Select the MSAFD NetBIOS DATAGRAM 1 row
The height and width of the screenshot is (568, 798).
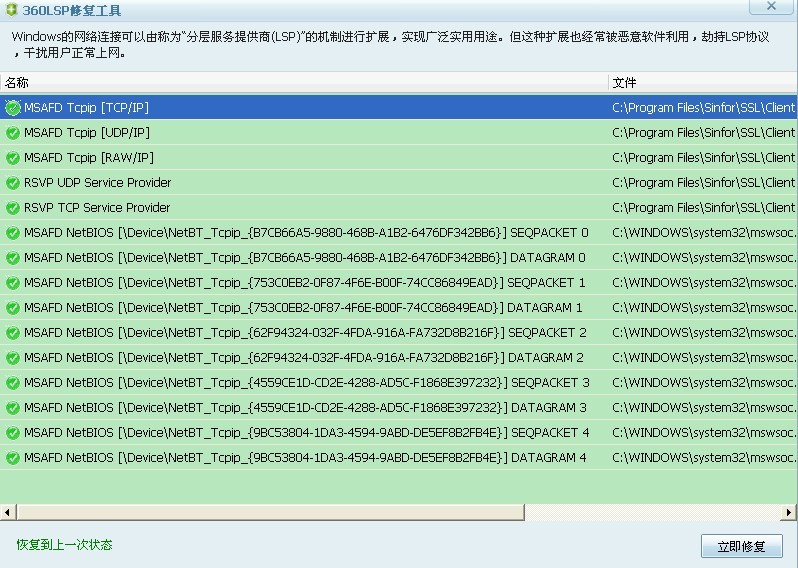300,308
